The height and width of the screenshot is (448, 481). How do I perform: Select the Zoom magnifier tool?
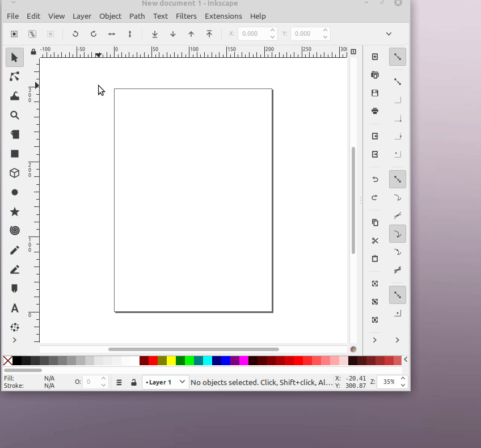click(15, 115)
